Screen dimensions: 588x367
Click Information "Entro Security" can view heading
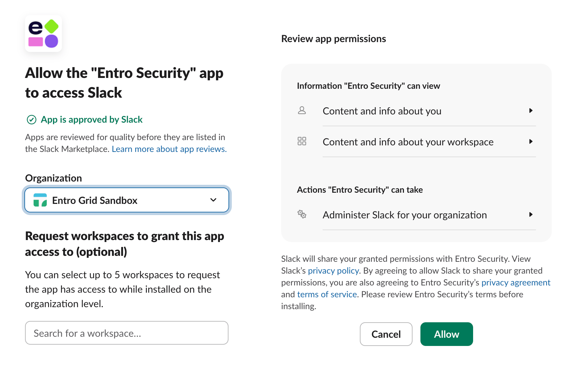(368, 86)
